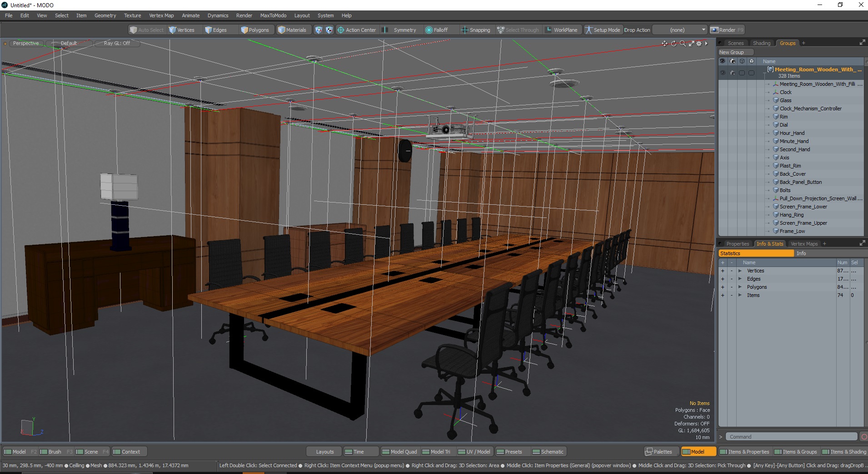Open the Dynamics menu
The width and height of the screenshot is (868, 474).
click(218, 15)
